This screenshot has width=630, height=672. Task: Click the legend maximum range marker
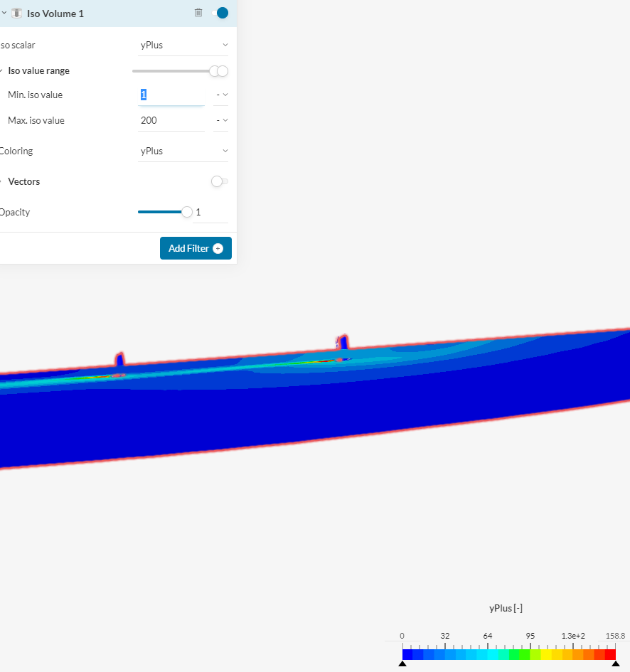616,663
